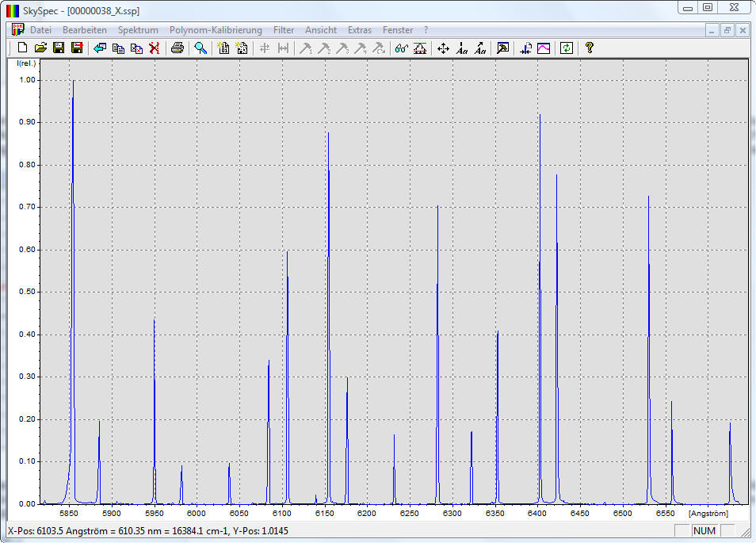Screen dimensions: 756x543
Task: Open the Datei menu
Action: [x=40, y=30]
